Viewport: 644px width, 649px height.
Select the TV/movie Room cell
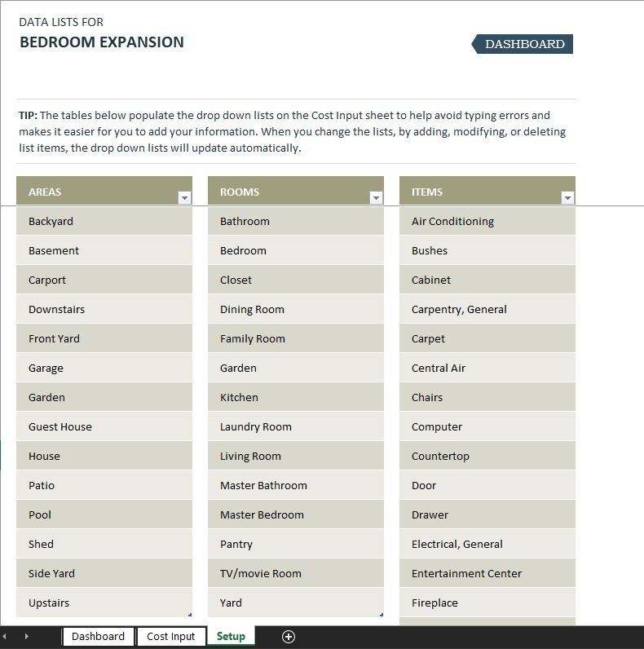coord(295,573)
